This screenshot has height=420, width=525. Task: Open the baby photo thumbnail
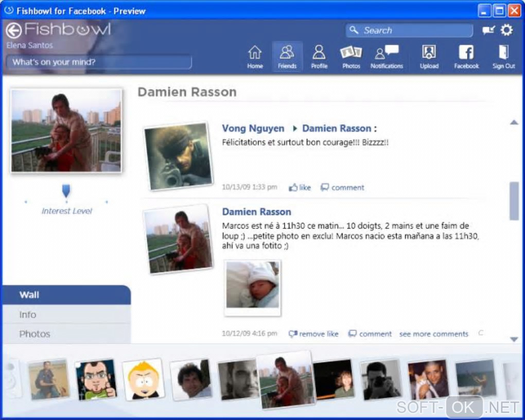252,287
